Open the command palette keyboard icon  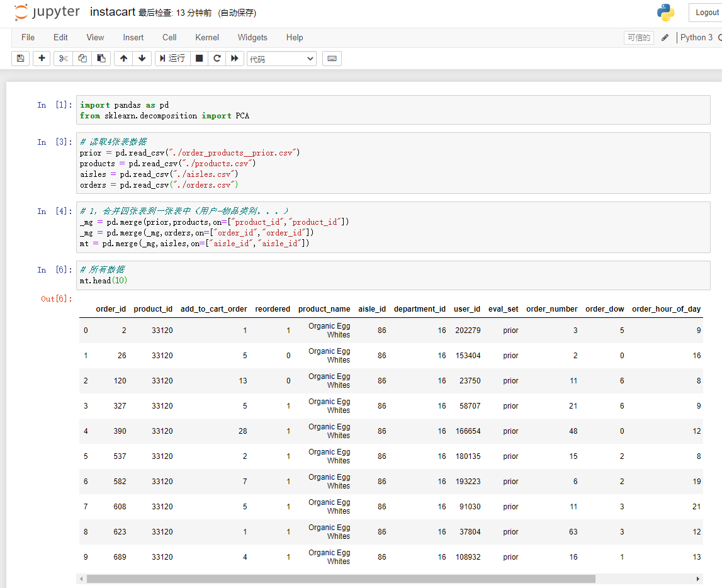pos(332,59)
